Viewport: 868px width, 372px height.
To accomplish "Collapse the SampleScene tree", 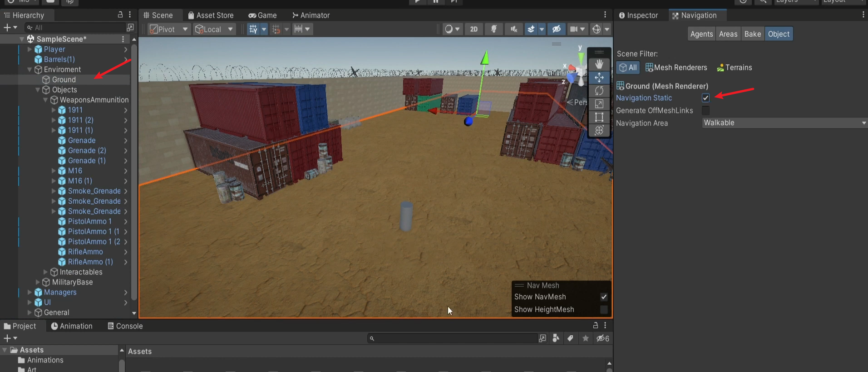I will click(21, 39).
